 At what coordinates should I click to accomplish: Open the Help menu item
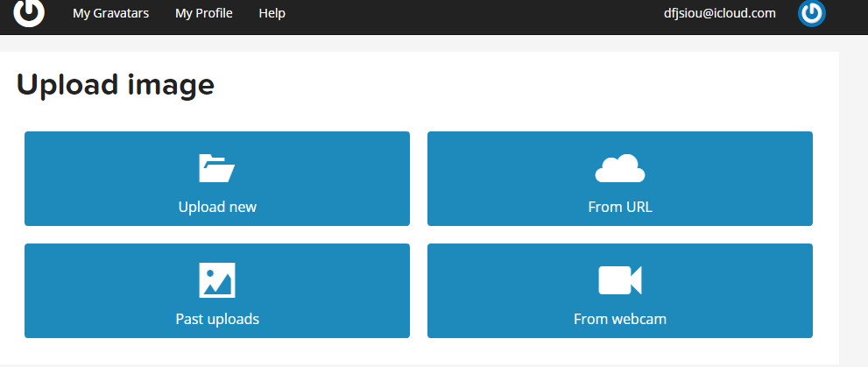[272, 13]
